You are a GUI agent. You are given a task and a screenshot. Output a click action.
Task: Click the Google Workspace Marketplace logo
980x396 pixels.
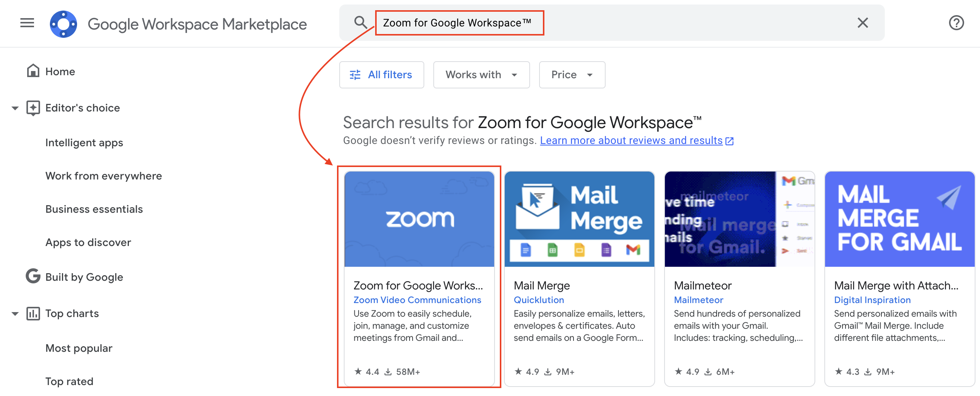[x=63, y=23]
